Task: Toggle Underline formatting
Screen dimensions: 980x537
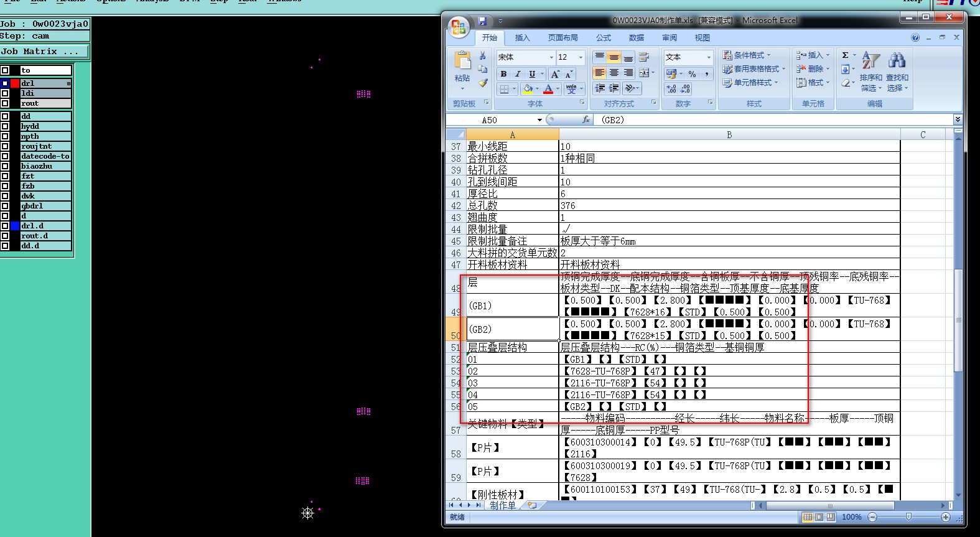Action: (532, 74)
